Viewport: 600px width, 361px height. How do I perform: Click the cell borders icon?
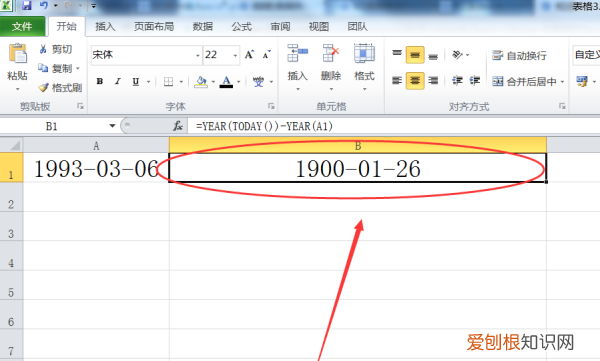pos(168,82)
